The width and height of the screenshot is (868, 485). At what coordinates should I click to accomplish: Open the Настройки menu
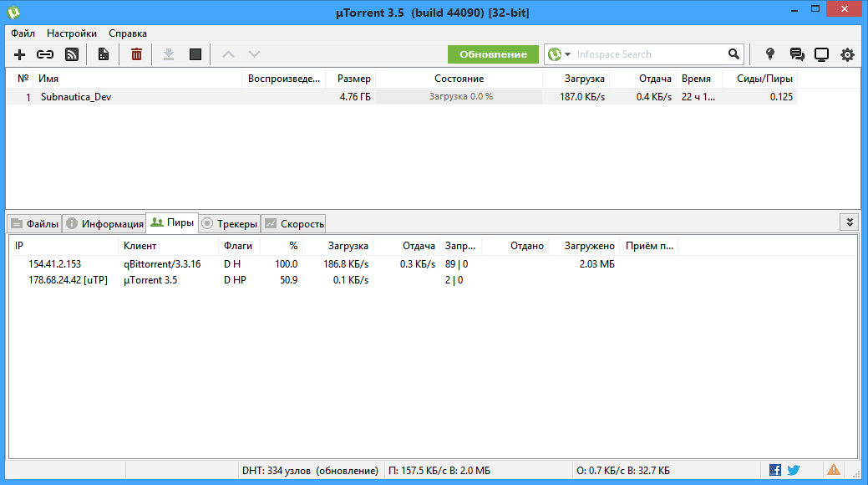pyautogui.click(x=71, y=33)
